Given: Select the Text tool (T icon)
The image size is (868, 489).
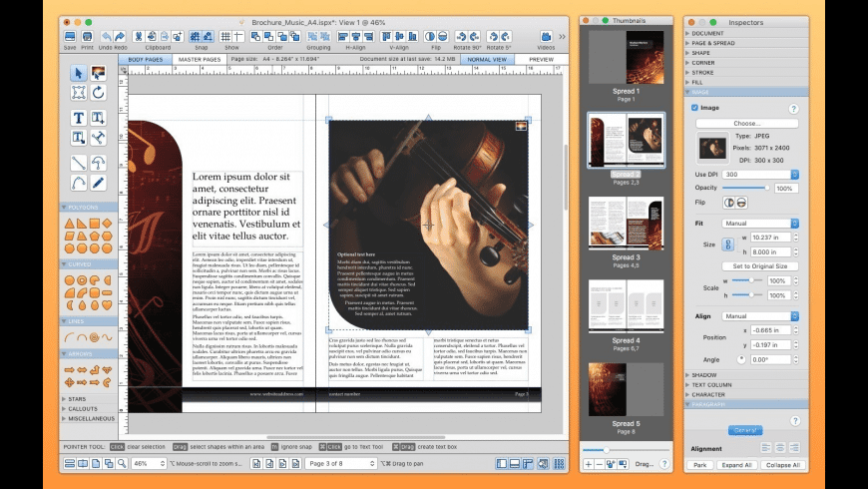Looking at the screenshot, I should (x=78, y=118).
